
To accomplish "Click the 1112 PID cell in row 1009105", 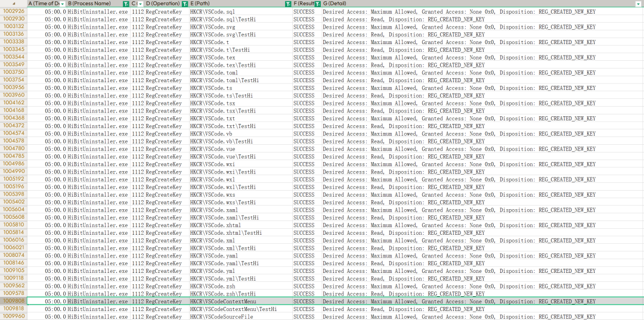I will tap(138, 271).
